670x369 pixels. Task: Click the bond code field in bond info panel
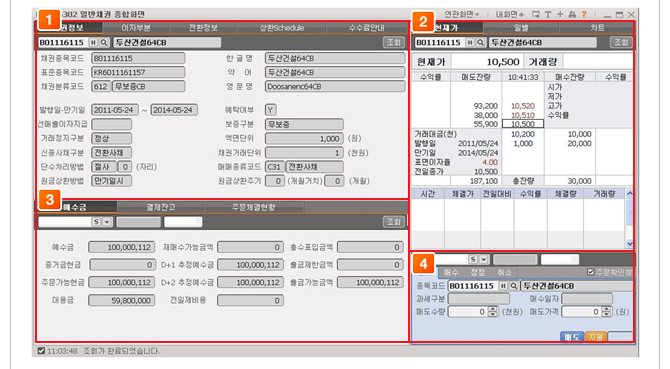click(x=63, y=42)
